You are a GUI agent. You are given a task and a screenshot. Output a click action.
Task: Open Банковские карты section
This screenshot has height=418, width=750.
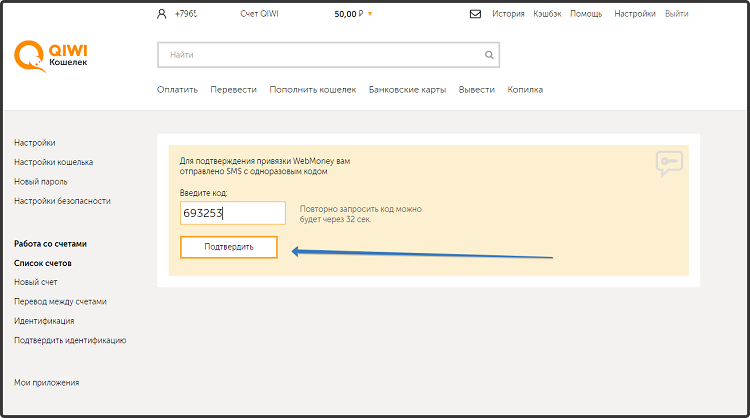tap(407, 89)
